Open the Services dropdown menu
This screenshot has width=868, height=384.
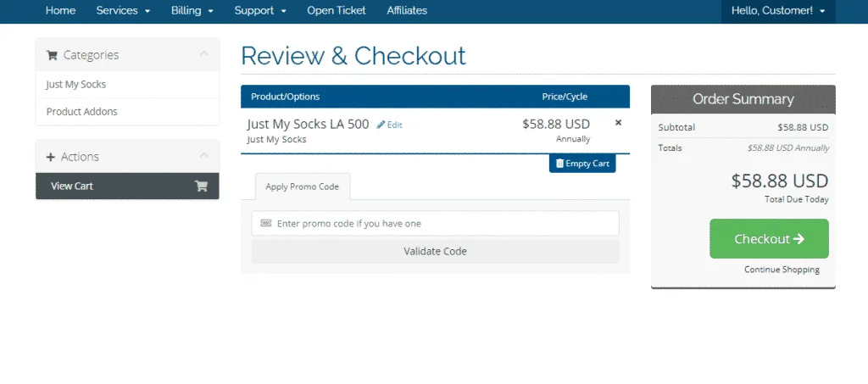[123, 11]
